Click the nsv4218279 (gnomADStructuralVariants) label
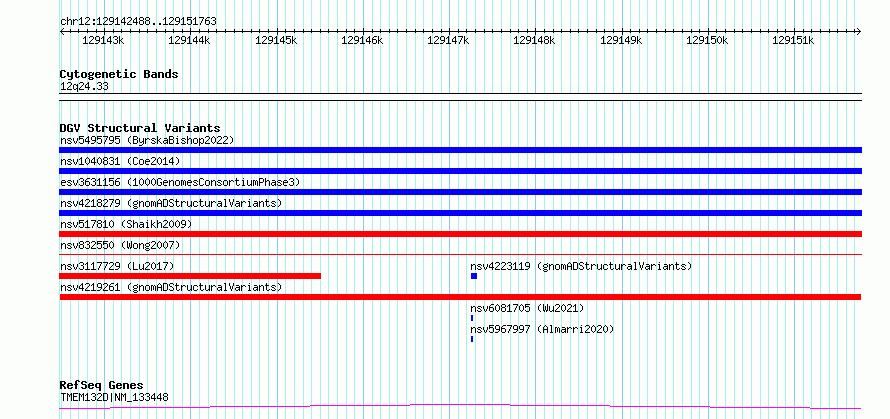Image resolution: width=890 pixels, height=419 pixels. (x=171, y=203)
